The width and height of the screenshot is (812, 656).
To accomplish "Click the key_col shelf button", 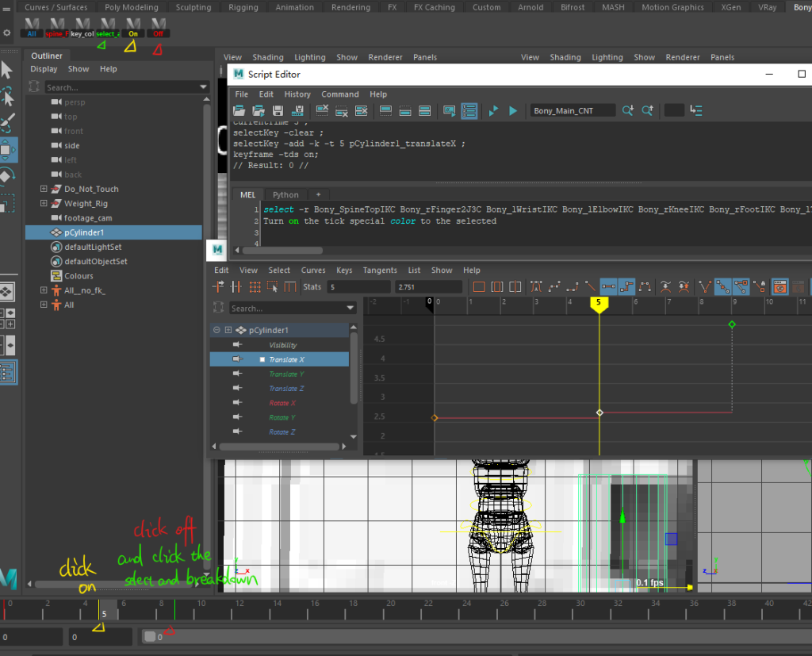I will [82, 28].
